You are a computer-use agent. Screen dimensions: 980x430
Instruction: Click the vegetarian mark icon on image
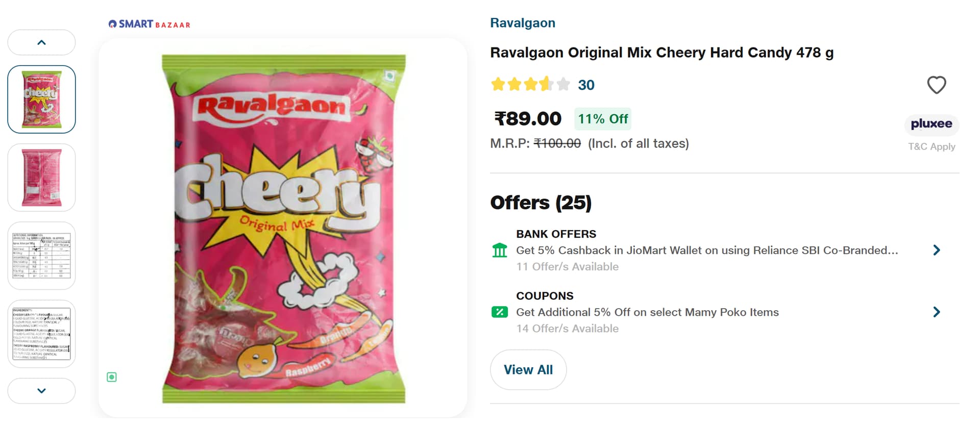point(112,377)
